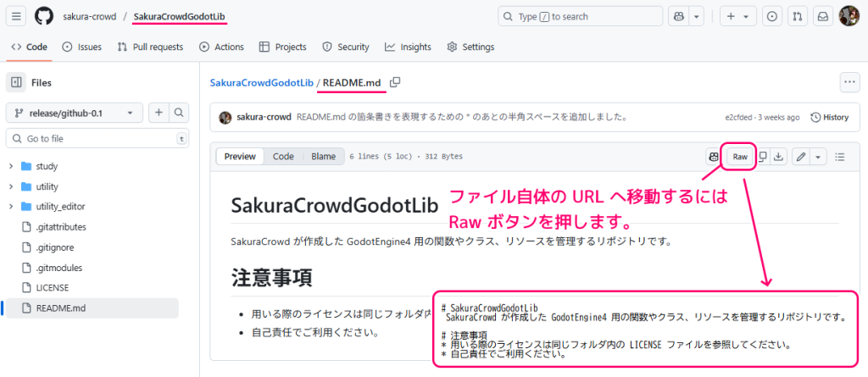
Task: Expand the utility_editor folder chevron
Action: coord(11,207)
